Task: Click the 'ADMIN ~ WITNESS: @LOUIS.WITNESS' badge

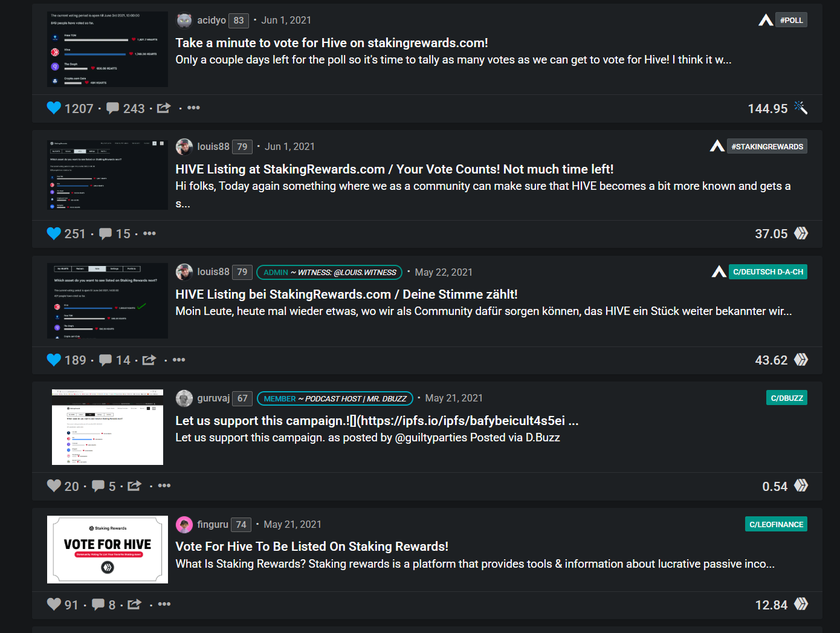Action: click(330, 273)
